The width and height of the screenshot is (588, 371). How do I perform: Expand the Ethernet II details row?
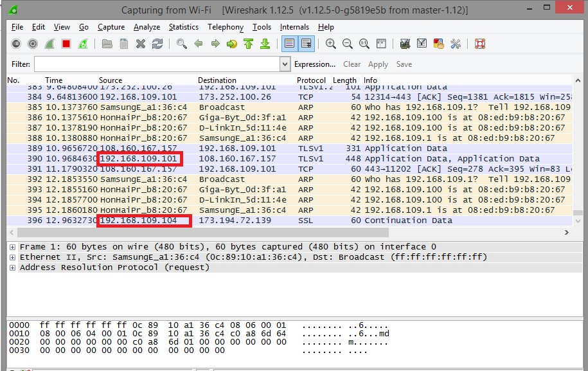click(x=12, y=257)
